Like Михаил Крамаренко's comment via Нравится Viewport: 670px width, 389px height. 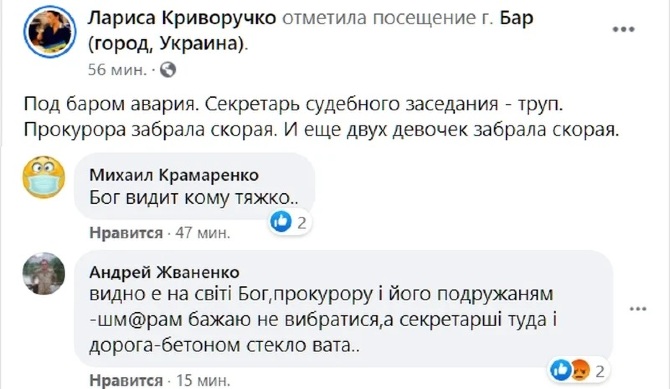pyautogui.click(x=126, y=233)
